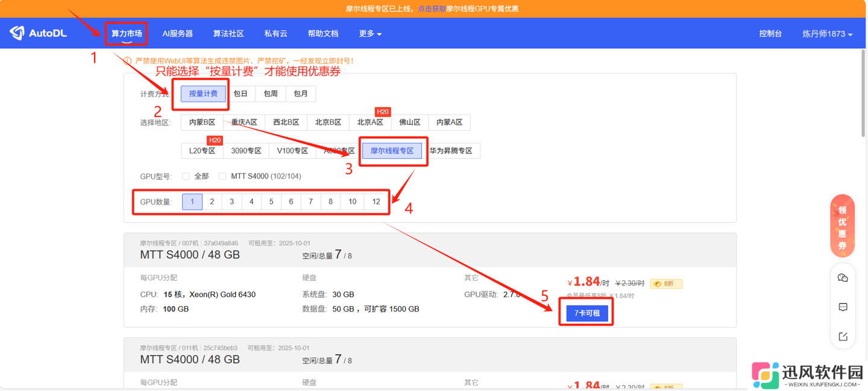Click the ¥1.84/时 price on 007机

coord(588,282)
